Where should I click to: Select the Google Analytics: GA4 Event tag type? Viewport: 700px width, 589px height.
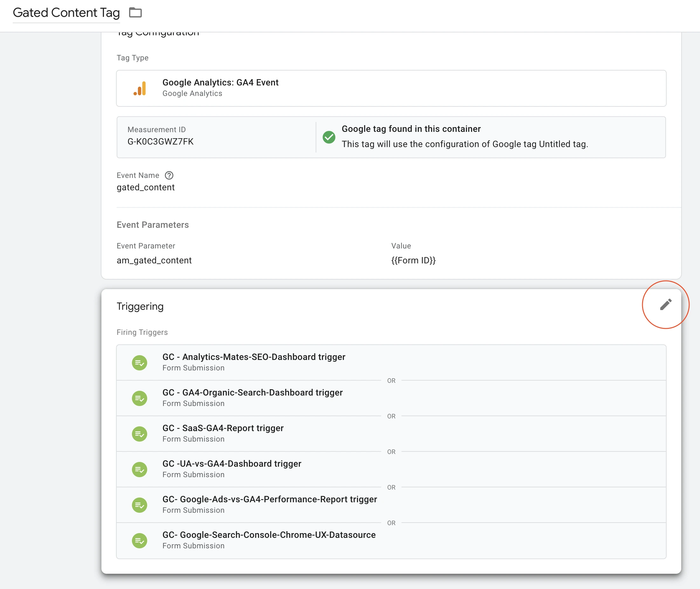coord(391,89)
